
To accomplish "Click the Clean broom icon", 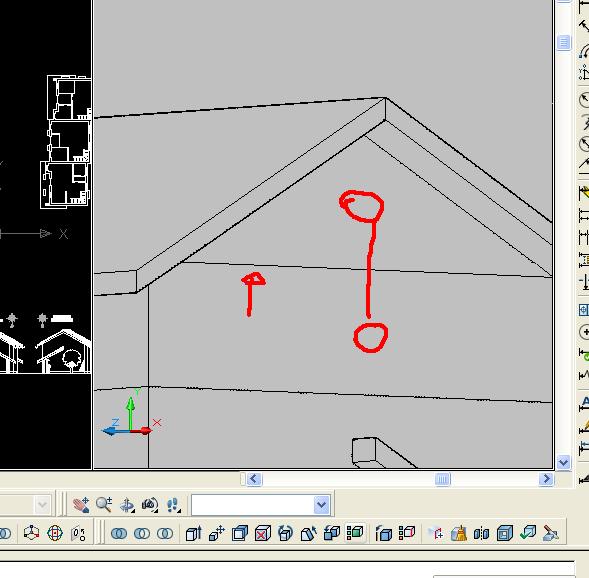I will click(459, 533).
